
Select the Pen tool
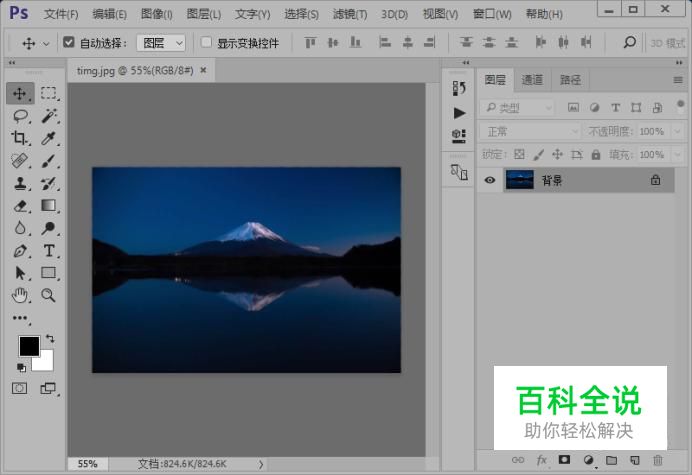tap(20, 251)
